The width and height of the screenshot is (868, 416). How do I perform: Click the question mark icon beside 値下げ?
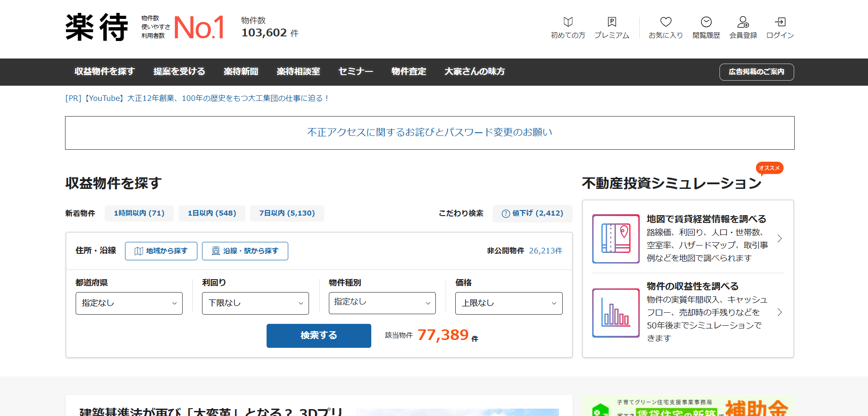(506, 213)
